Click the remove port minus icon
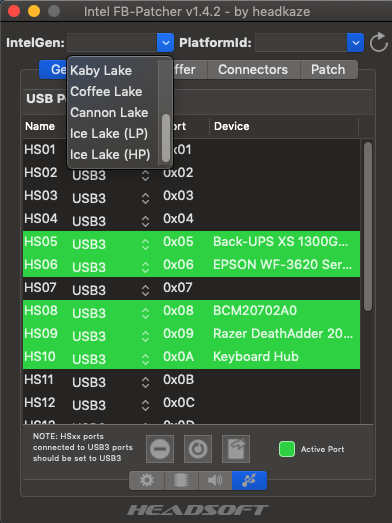Screen dimensions: 392x523 160,449
